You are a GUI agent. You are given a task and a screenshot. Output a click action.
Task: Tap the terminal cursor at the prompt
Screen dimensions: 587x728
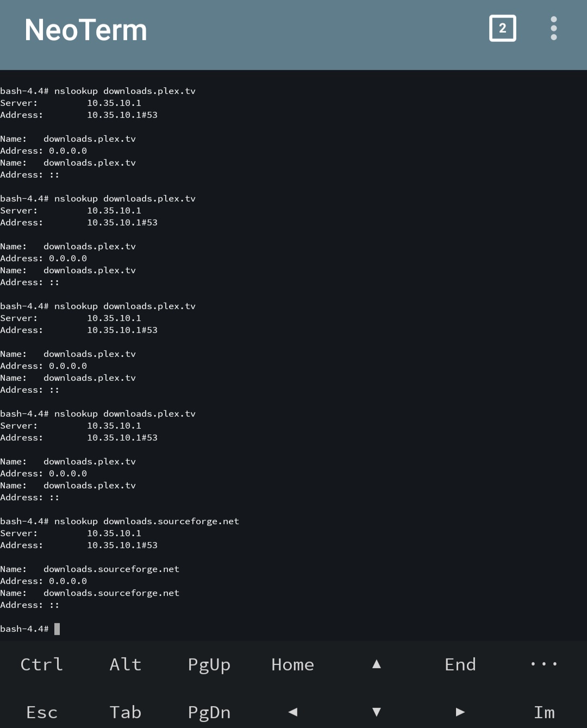click(x=57, y=629)
